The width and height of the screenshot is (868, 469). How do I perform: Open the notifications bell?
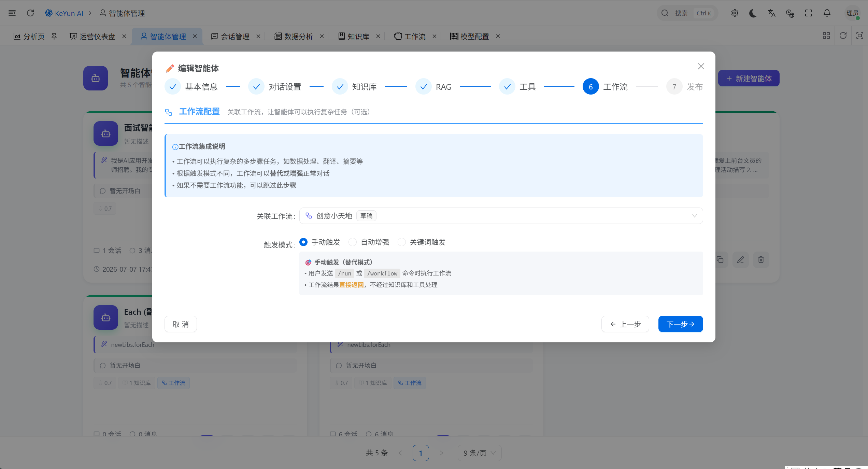click(827, 13)
